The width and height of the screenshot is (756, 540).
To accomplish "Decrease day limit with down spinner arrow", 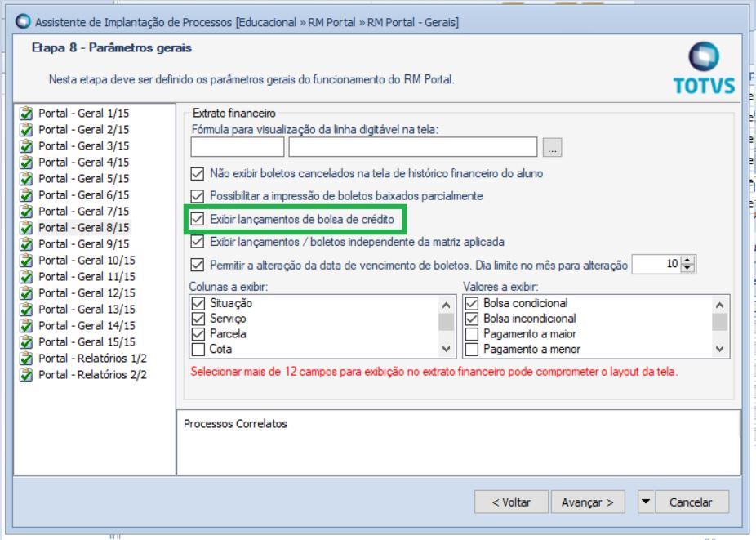I will coord(688,268).
